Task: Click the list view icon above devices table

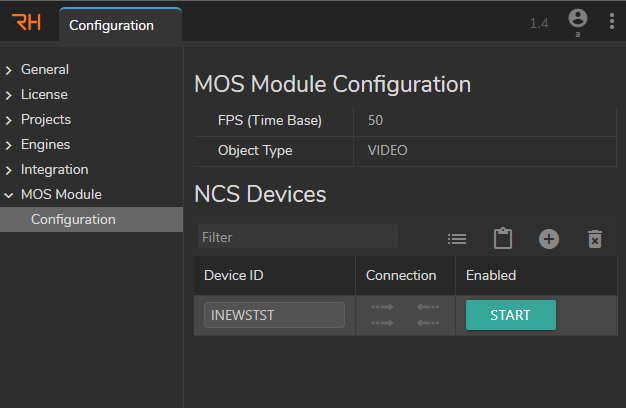Action: [457, 239]
